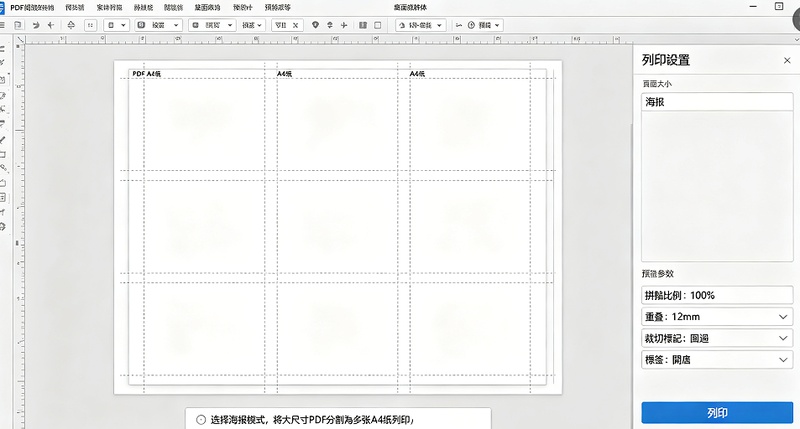The image size is (800, 429).
Task: Open the clock icon dropdown in toolbar
Action: click(x=484, y=25)
